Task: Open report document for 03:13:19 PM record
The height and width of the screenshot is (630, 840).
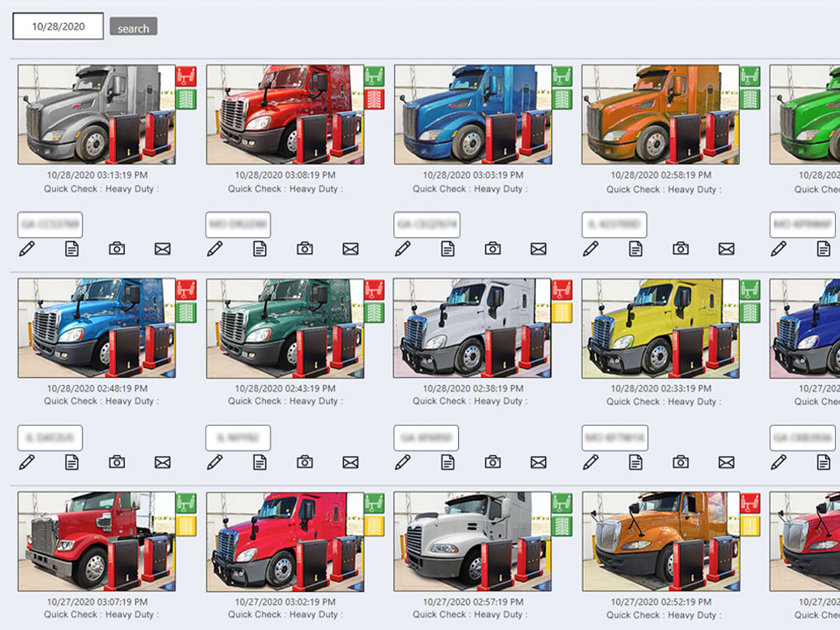Action: [72, 249]
